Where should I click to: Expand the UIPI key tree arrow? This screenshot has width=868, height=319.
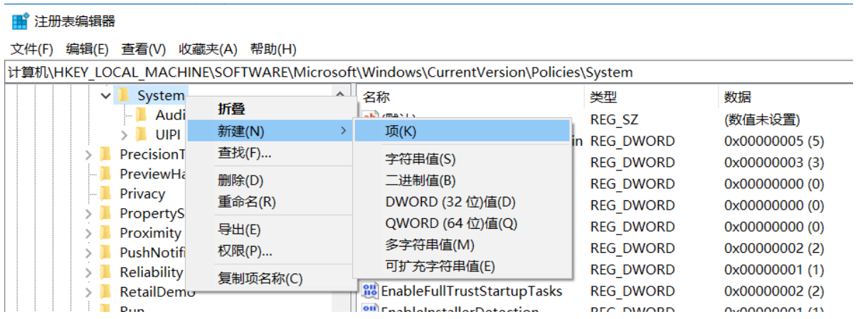click(x=124, y=134)
